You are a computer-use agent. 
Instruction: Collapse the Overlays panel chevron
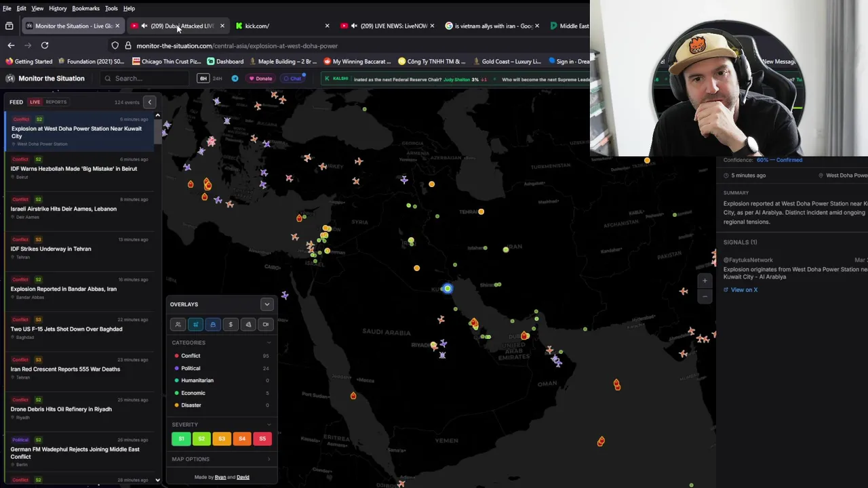click(x=267, y=304)
